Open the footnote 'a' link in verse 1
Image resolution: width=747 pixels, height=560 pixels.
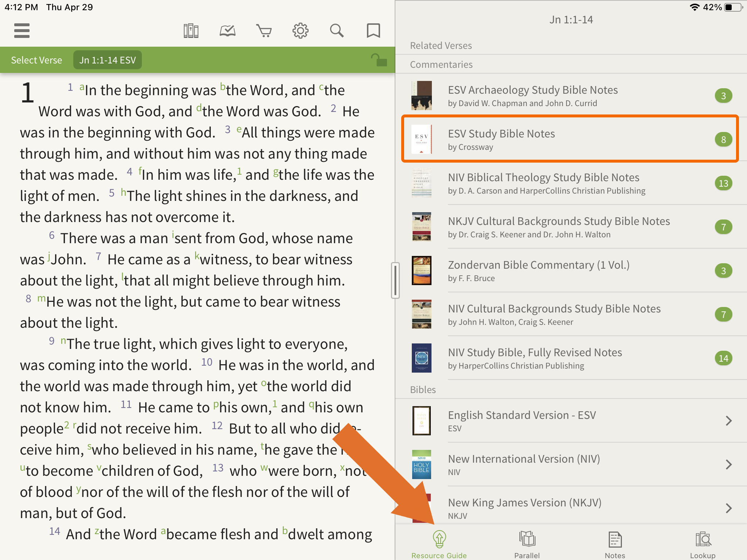coord(82,87)
